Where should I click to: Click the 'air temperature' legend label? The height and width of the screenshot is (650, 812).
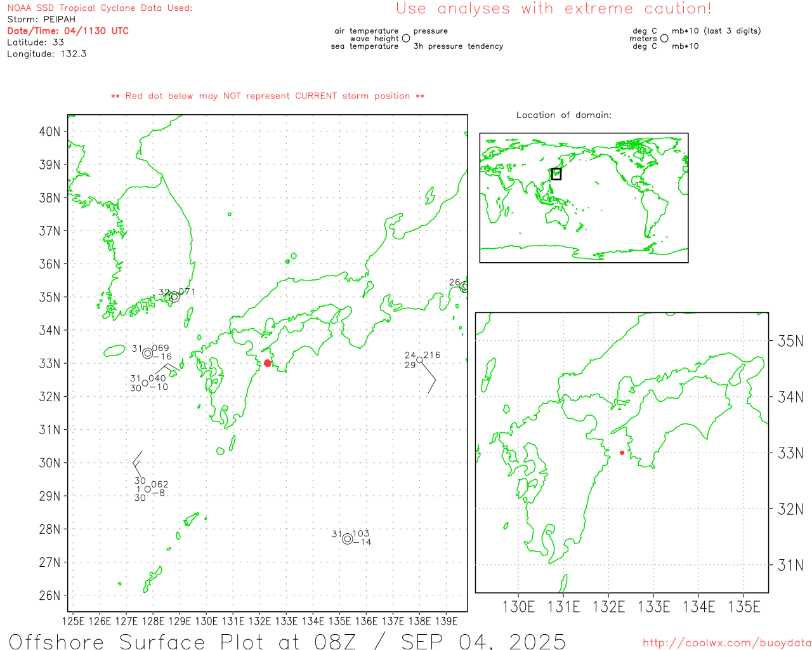coord(367,30)
